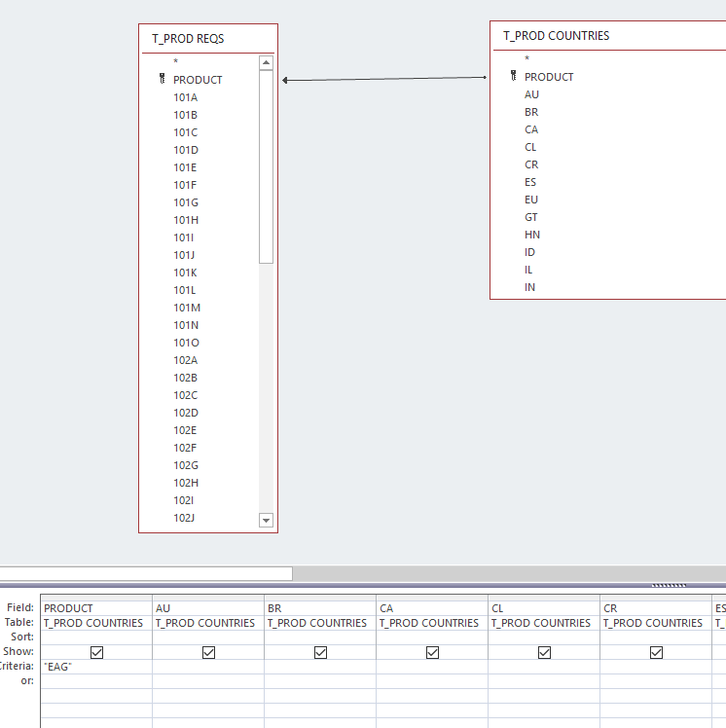Click Field cell containing CR in grid

point(655,608)
